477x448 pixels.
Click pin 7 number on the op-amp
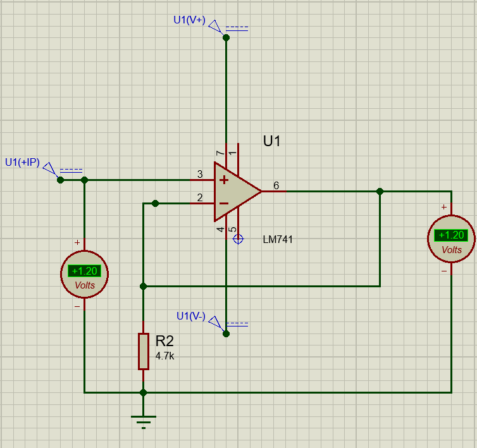tap(220, 153)
